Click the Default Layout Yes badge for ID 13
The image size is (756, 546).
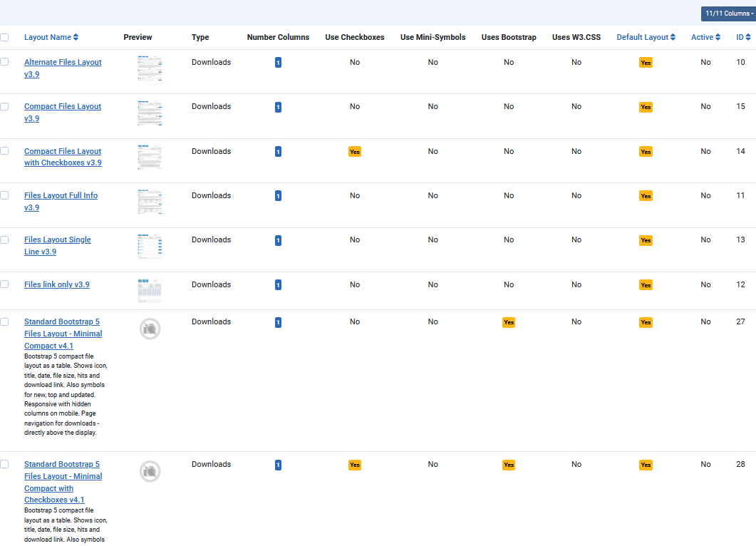click(646, 240)
